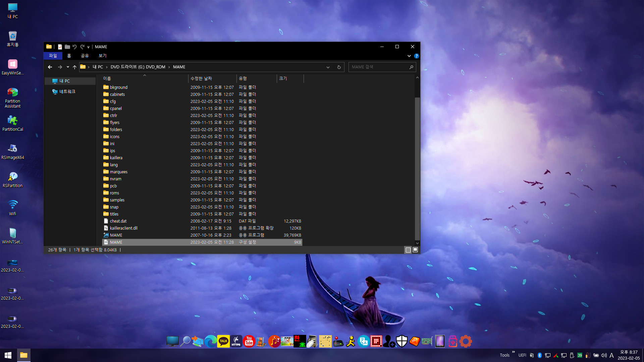This screenshot has height=362, width=644.
Task: Open the Customize Quick Access Toolbar dropdown
Action: [89, 47]
